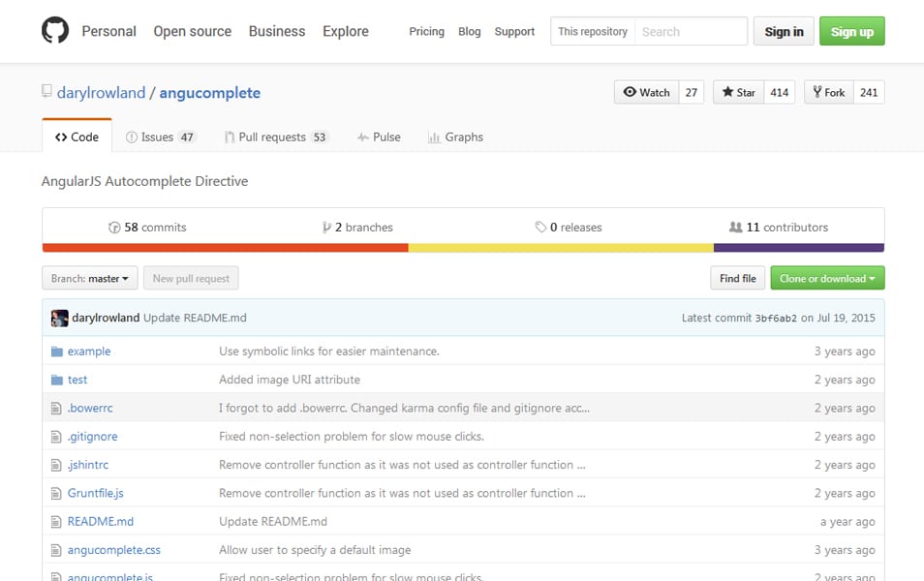
Task: Focus the repository Search field
Action: click(x=691, y=31)
